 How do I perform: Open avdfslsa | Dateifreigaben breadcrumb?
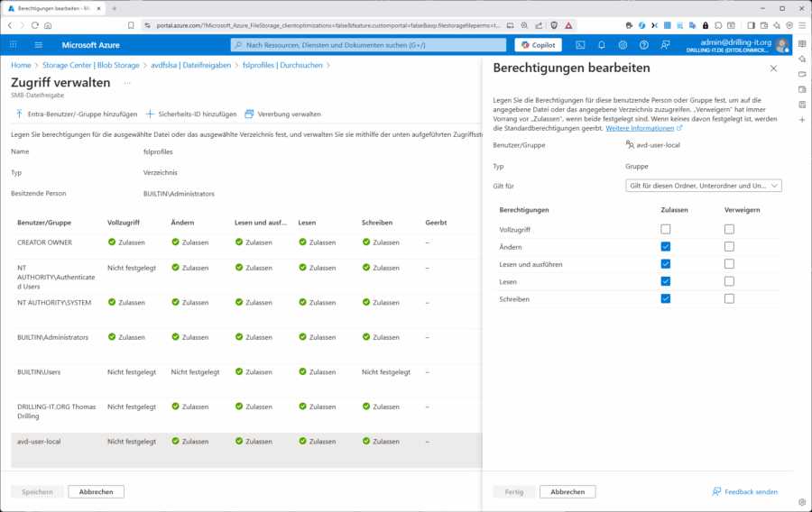click(x=190, y=65)
